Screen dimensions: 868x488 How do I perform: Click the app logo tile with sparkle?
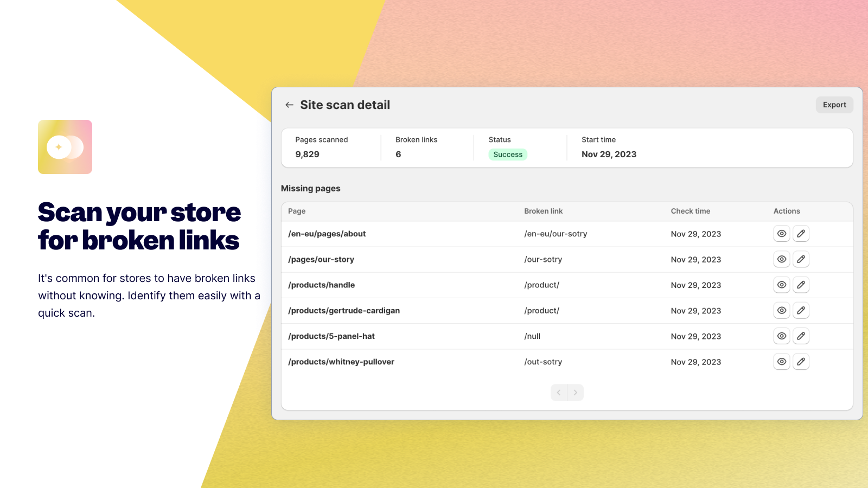click(65, 147)
